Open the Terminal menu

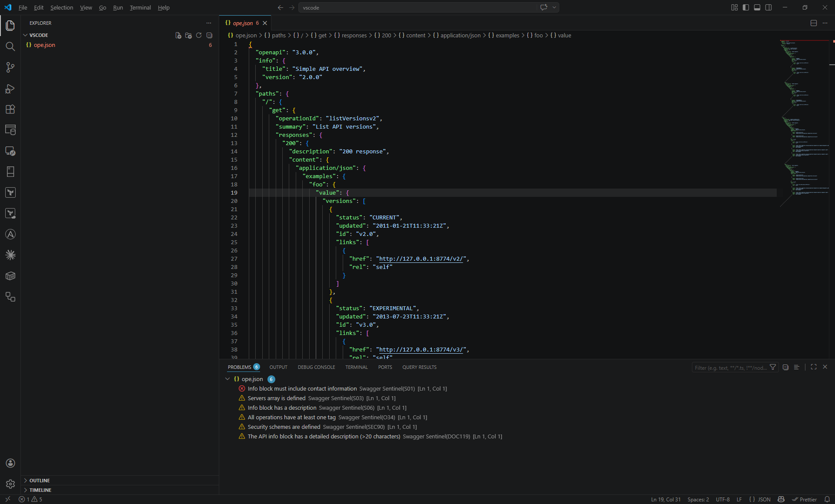[140, 7]
